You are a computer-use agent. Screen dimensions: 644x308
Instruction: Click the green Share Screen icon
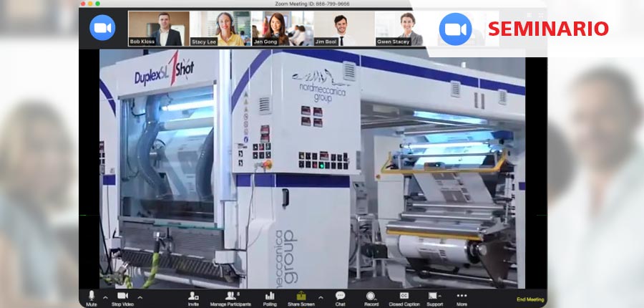[x=301, y=297]
